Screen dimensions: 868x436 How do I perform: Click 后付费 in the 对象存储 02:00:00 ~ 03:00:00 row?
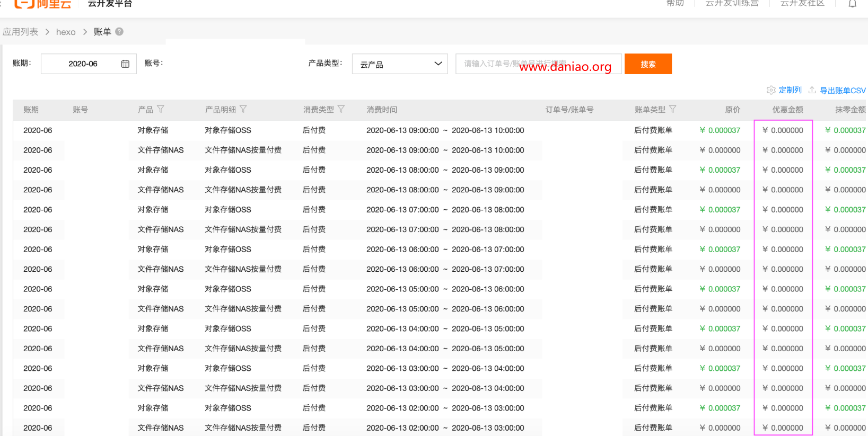click(x=314, y=408)
